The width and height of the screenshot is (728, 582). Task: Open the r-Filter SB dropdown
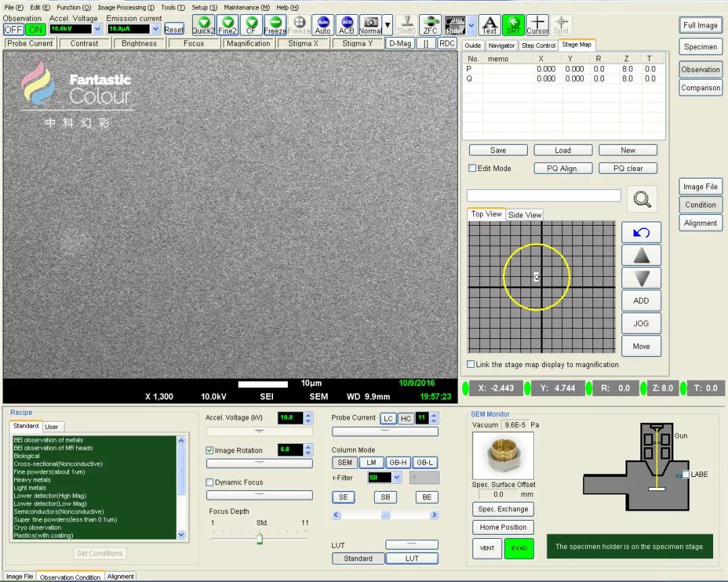tap(396, 478)
